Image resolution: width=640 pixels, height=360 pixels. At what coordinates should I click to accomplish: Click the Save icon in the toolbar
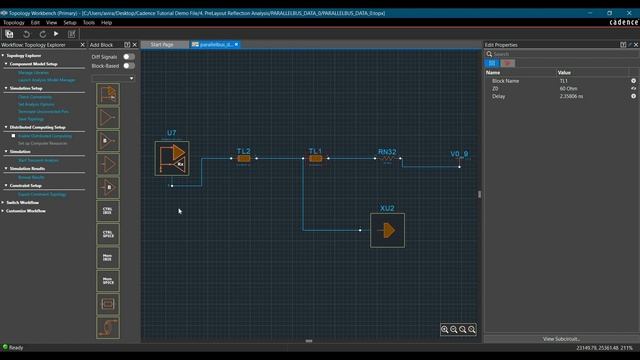coord(9,34)
